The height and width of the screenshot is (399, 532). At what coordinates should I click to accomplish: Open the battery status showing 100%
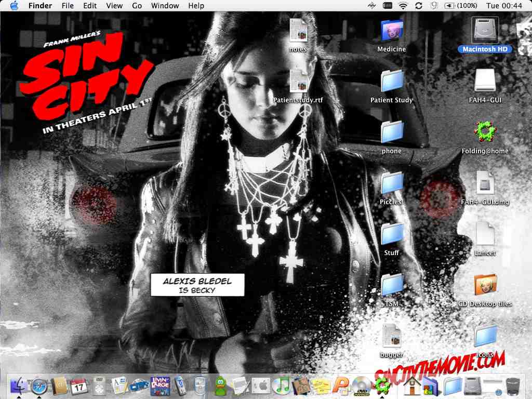click(x=461, y=5)
